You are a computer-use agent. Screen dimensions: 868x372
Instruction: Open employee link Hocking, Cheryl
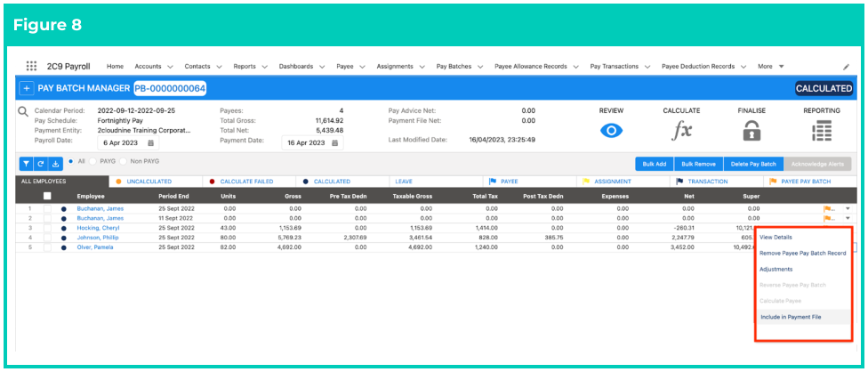[x=98, y=228]
